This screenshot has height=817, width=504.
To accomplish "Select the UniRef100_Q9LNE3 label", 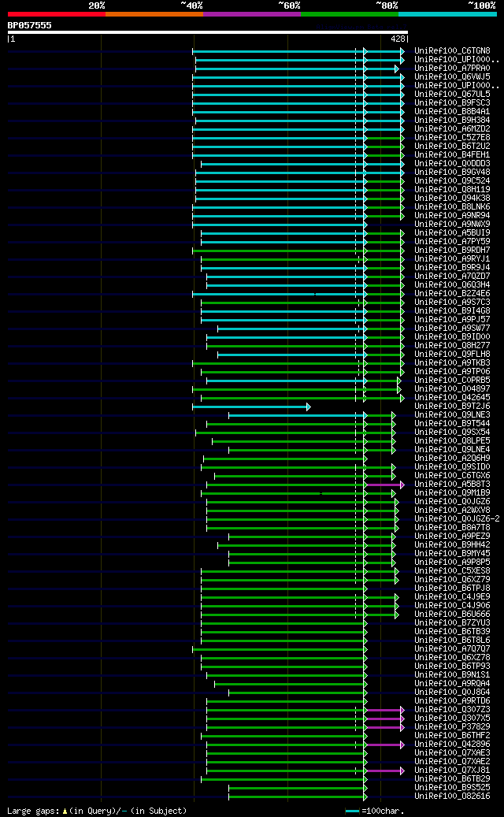I will pyautogui.click(x=452, y=414).
